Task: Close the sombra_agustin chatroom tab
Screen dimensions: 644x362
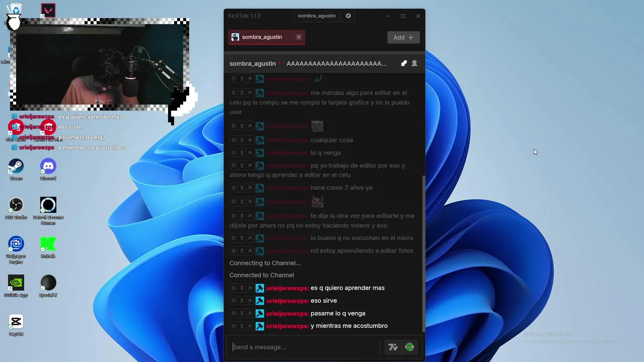Action: point(298,37)
